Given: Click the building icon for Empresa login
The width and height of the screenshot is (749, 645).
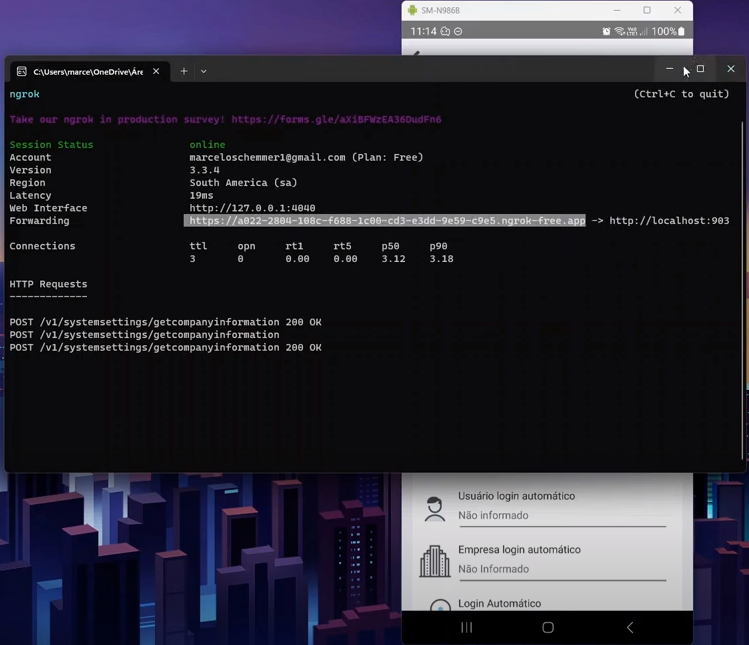Looking at the screenshot, I should (x=435, y=561).
